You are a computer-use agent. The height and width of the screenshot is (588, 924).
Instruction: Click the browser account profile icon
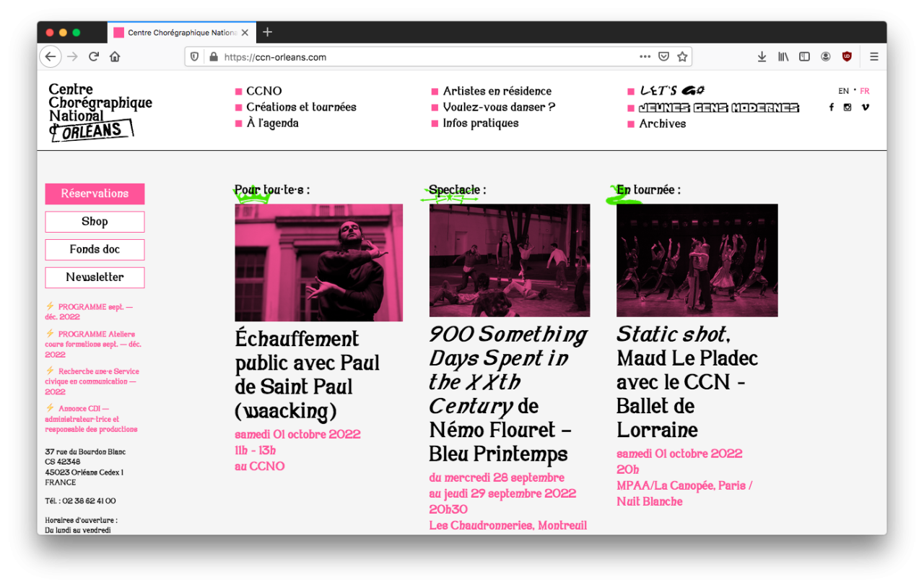point(825,56)
